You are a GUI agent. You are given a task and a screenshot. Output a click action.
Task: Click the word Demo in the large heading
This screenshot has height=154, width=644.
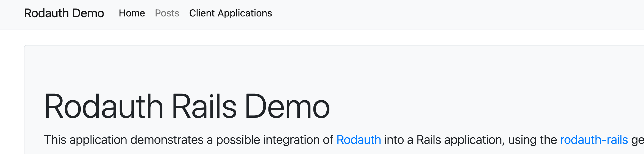click(x=287, y=106)
